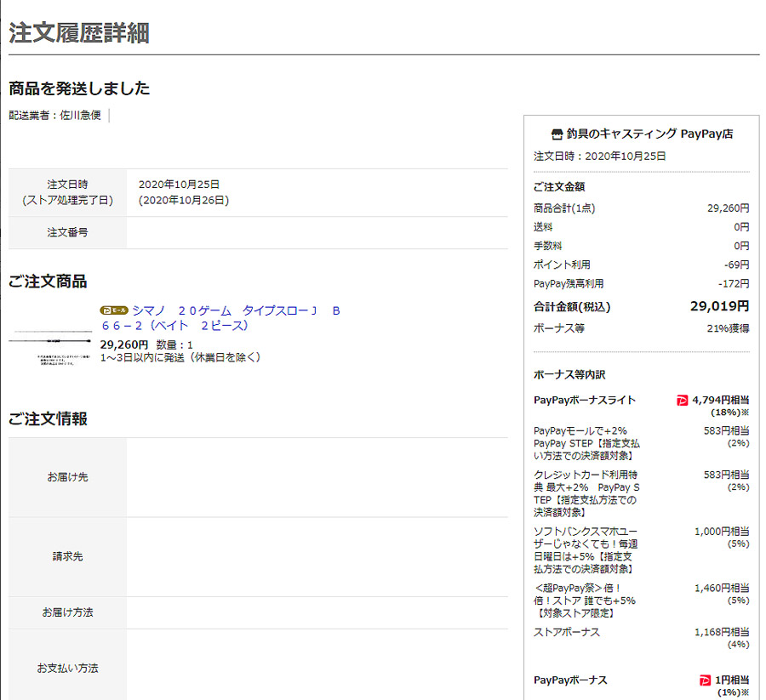The image size is (766, 700).
Task: Select the ストアボーナス label
Action: [567, 632]
